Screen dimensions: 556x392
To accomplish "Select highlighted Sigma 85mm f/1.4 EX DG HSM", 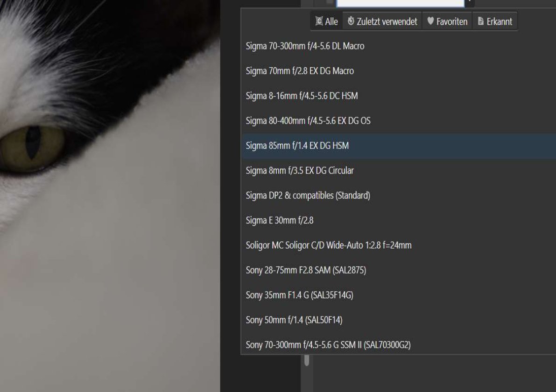I will coord(399,146).
